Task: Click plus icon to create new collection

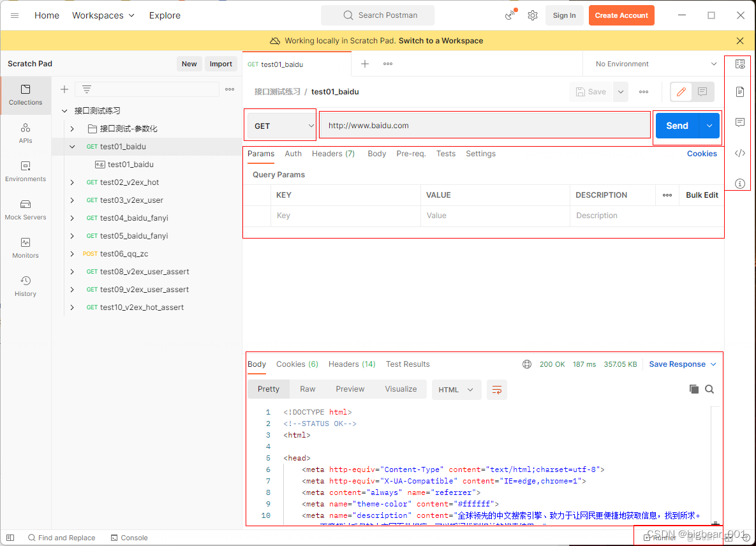Action: tap(64, 89)
